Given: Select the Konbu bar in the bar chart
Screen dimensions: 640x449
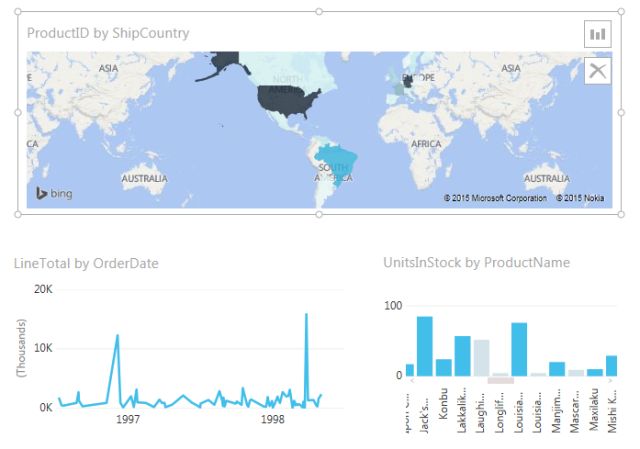Looking at the screenshot, I should point(443,367).
